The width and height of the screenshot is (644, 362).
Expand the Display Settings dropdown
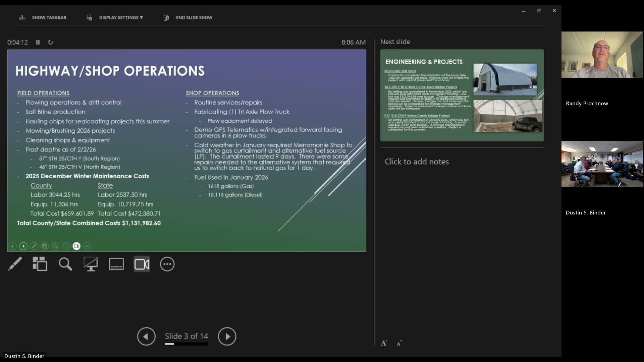(121, 17)
